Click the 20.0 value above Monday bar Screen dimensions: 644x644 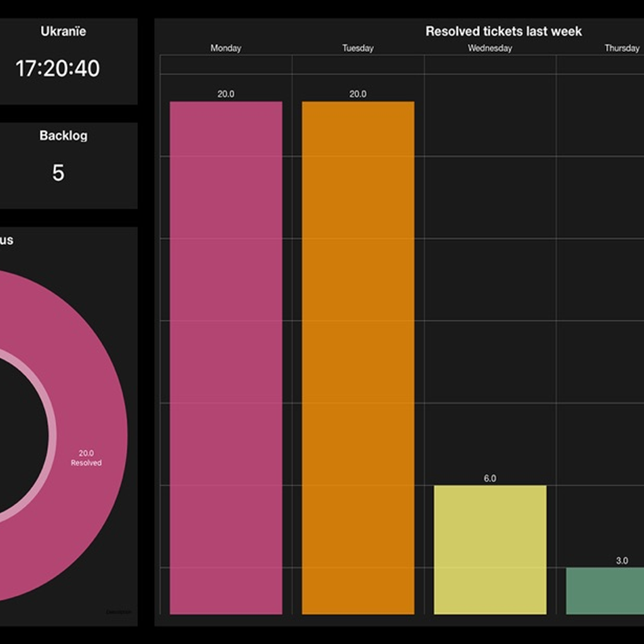[x=226, y=94]
